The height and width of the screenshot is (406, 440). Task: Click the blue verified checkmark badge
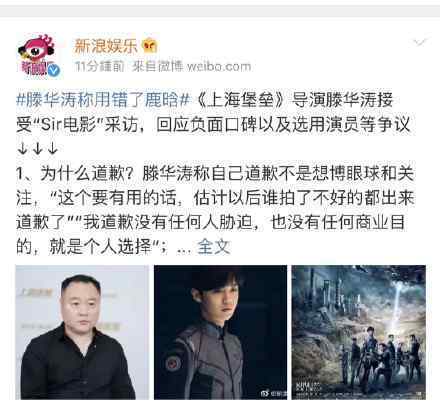tap(54, 70)
